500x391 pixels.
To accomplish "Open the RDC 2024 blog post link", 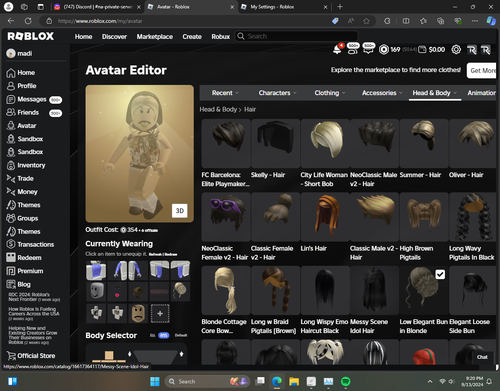I will point(34,297).
